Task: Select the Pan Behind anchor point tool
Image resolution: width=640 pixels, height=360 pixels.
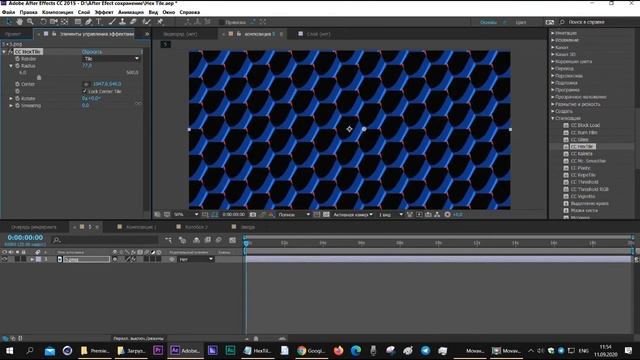Action: click(x=64, y=22)
